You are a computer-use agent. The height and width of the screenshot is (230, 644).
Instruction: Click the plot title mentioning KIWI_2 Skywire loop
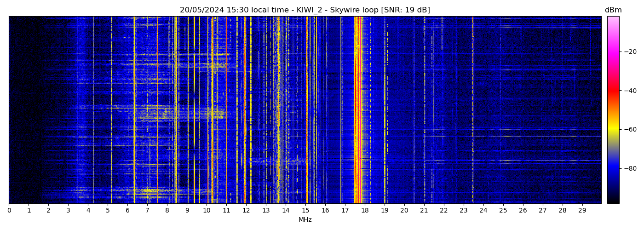click(305, 10)
